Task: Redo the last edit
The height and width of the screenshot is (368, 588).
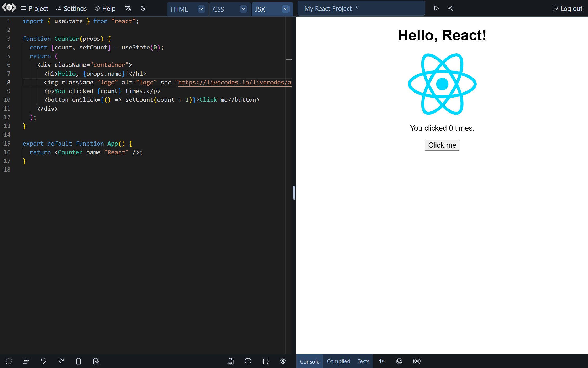Action: (61, 361)
